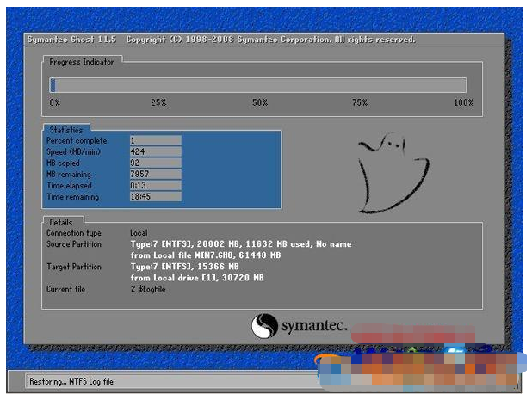Click the 'Target Partition' label
The image size is (532, 394).
coord(74,267)
